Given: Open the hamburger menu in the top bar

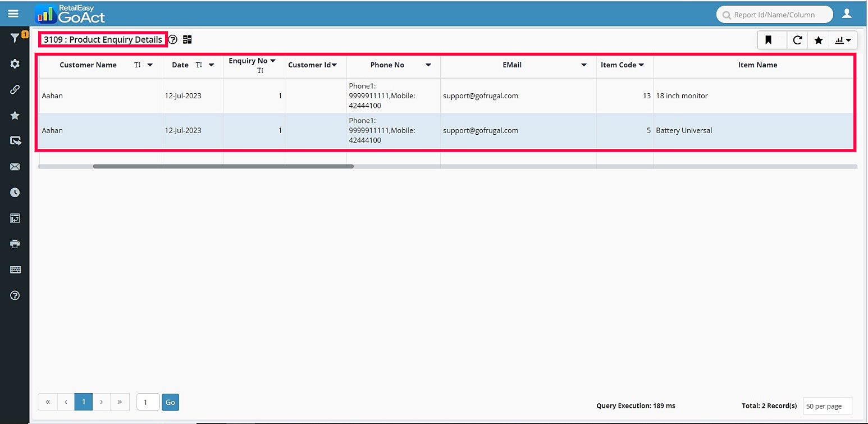Looking at the screenshot, I should tap(13, 13).
